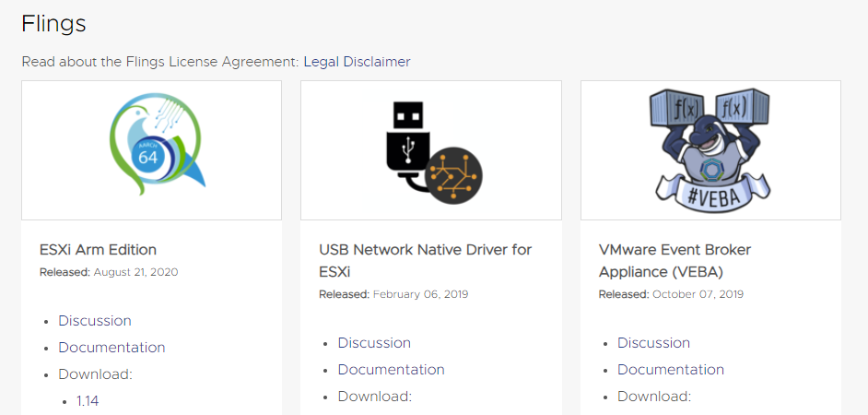
Task: Open Discussion link under VMware Event Broker Appliance
Action: [x=654, y=343]
